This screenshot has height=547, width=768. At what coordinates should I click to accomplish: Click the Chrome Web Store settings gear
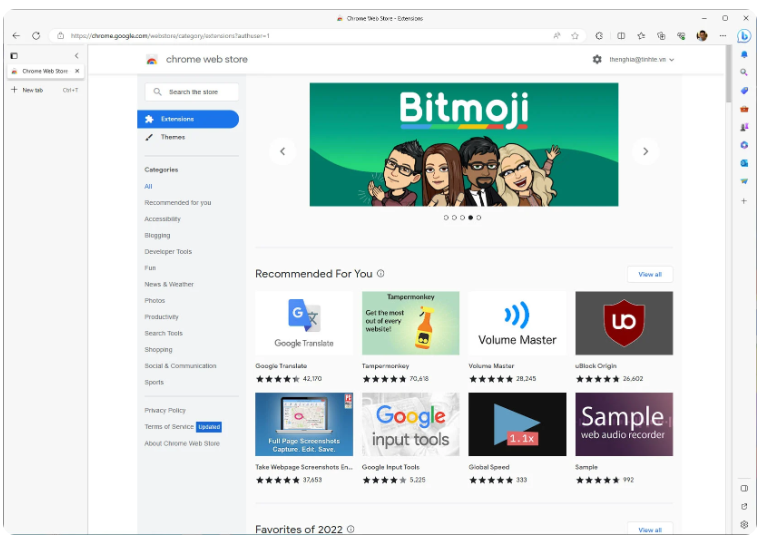pyautogui.click(x=597, y=59)
